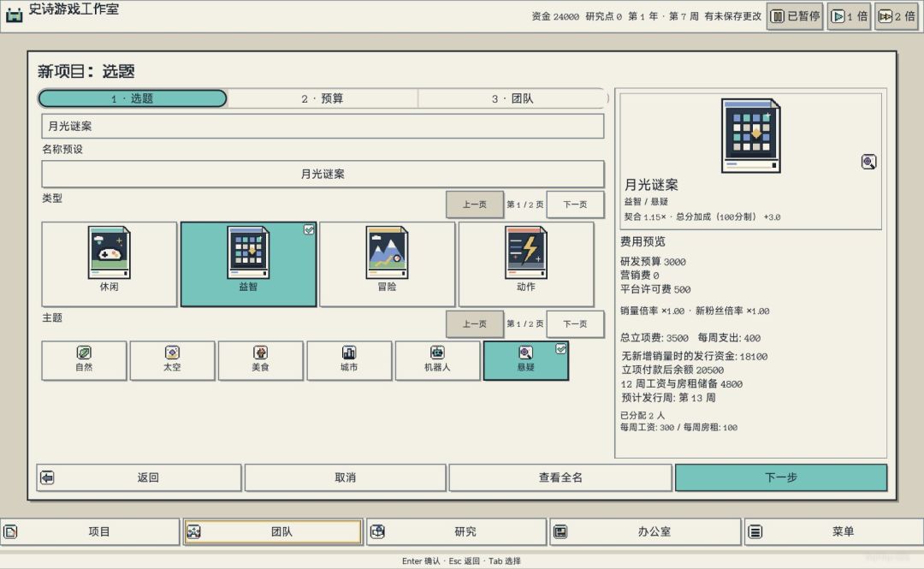Screen dimensions: 924x569
Task: Click the 研发预算 3000 line
Action: (653, 261)
